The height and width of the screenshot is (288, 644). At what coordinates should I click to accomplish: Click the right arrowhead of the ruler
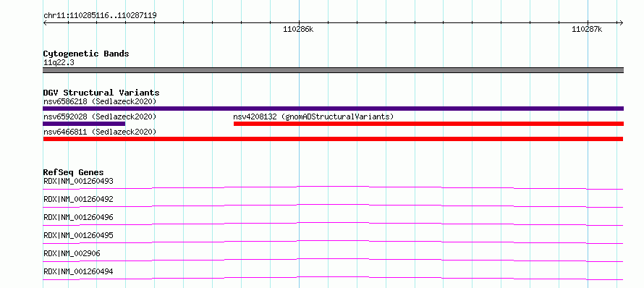[x=622, y=23]
